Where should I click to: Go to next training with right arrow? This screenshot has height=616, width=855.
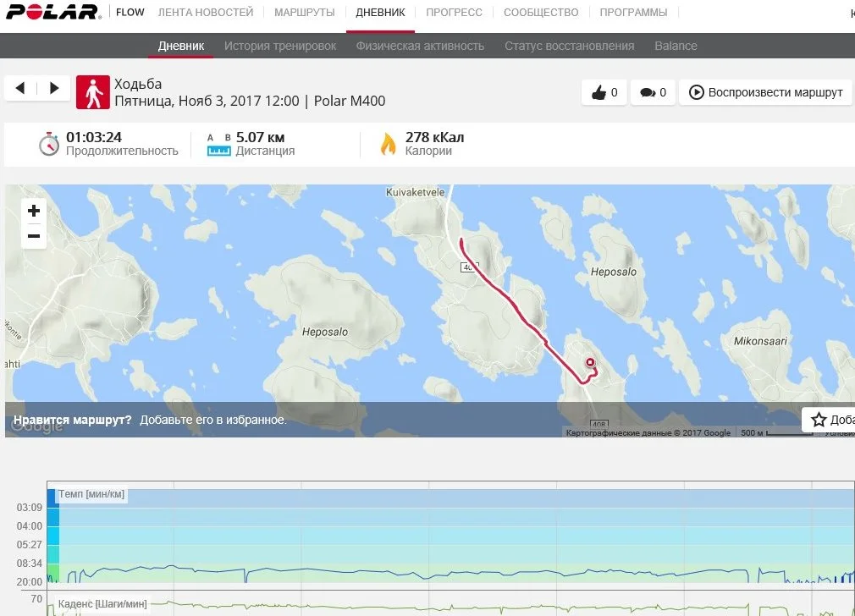point(54,88)
